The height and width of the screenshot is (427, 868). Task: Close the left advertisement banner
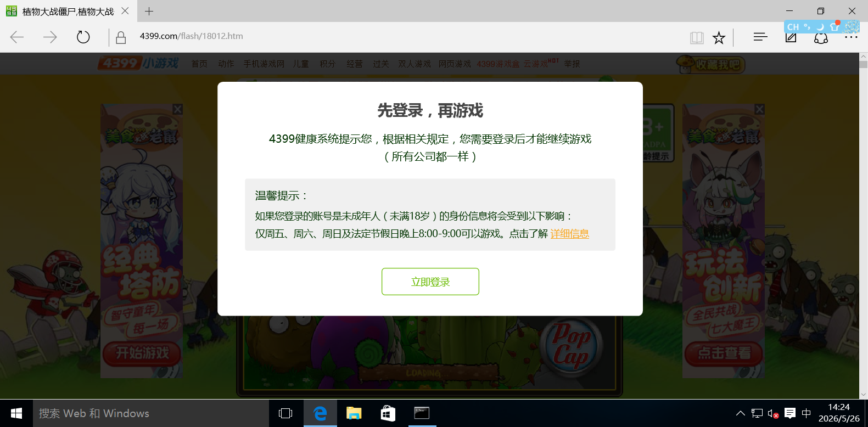[x=177, y=109]
